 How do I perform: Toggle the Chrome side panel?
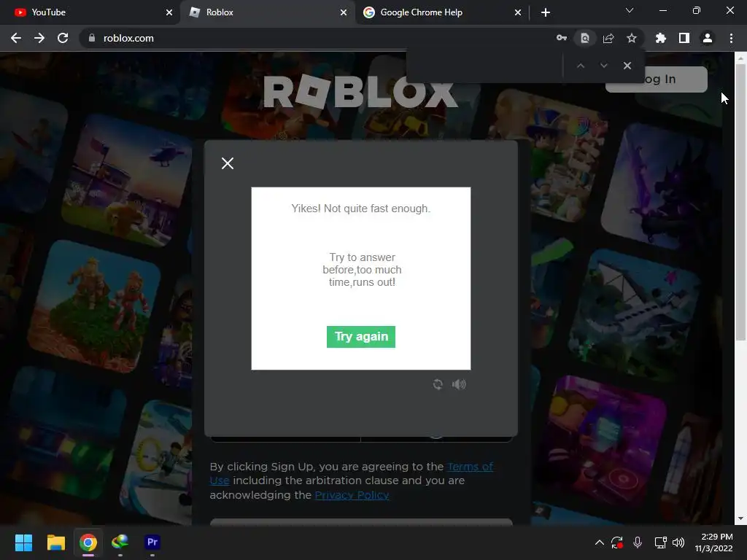click(x=684, y=38)
